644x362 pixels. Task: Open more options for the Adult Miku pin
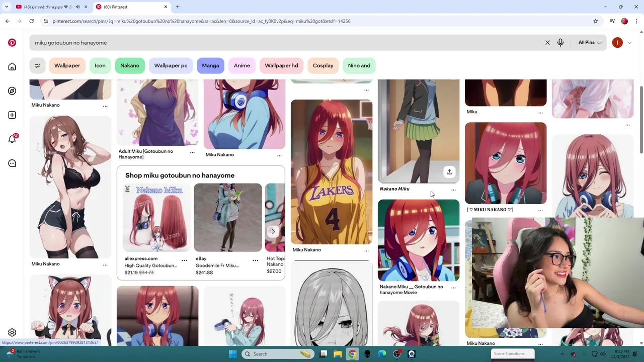coord(192,152)
